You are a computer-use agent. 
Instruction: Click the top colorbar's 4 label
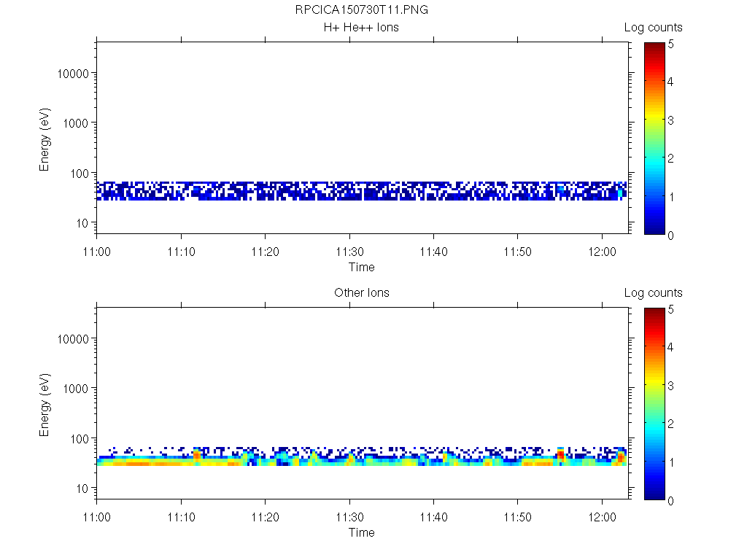tap(671, 82)
